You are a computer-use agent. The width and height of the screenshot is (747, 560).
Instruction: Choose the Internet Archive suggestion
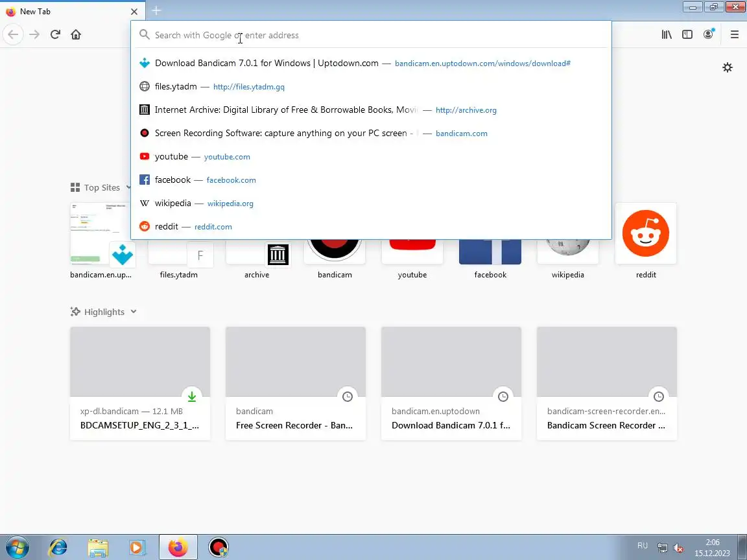pyautogui.click(x=371, y=110)
